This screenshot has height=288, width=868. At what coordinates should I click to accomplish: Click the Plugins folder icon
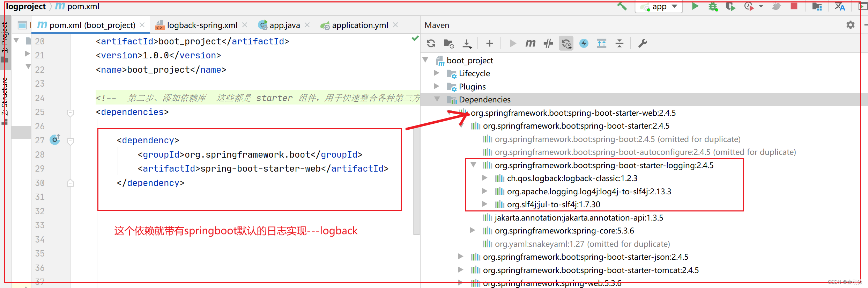[x=452, y=87]
